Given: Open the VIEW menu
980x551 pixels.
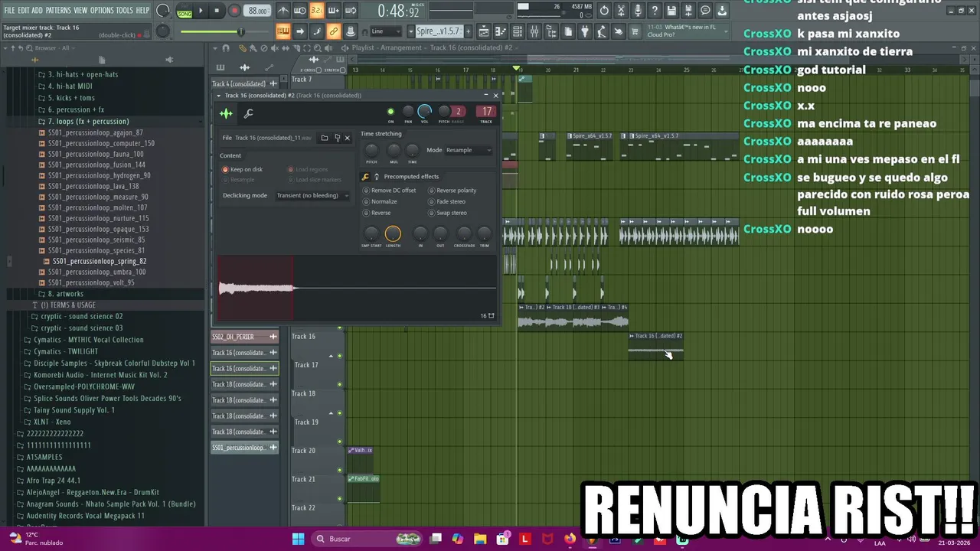Looking at the screenshot, I should 80,10.
